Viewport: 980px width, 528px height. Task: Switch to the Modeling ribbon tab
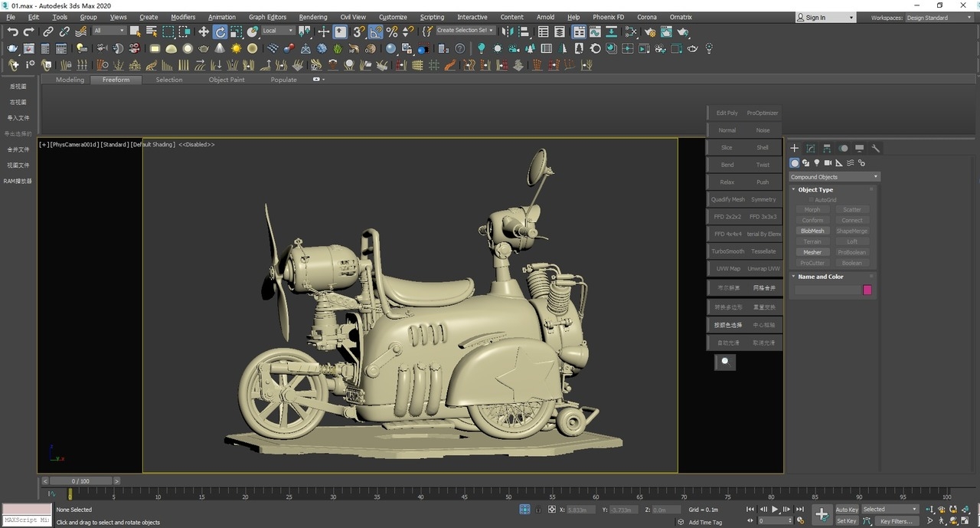click(x=70, y=80)
